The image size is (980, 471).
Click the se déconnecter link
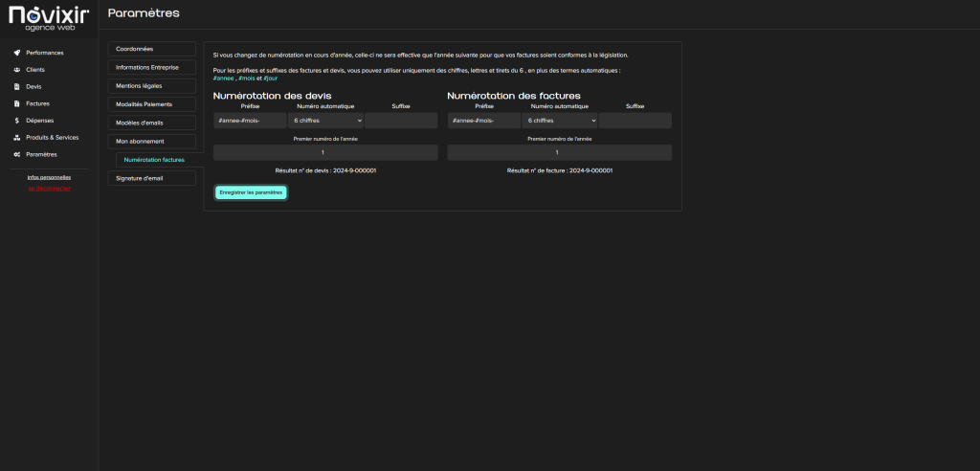click(x=49, y=188)
